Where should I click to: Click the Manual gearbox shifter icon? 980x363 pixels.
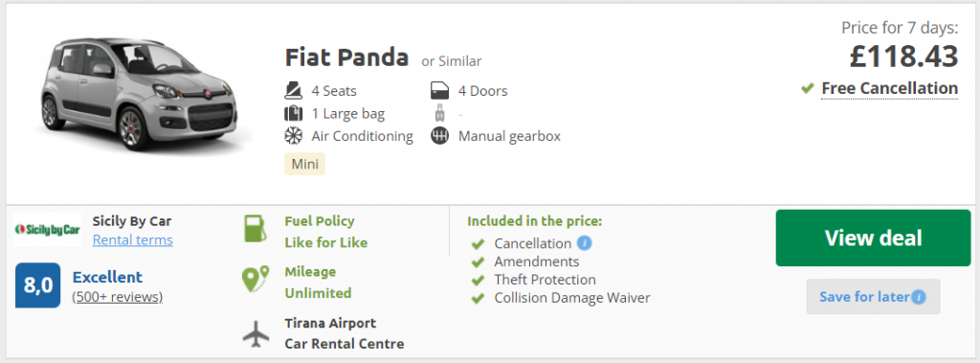pos(440,136)
